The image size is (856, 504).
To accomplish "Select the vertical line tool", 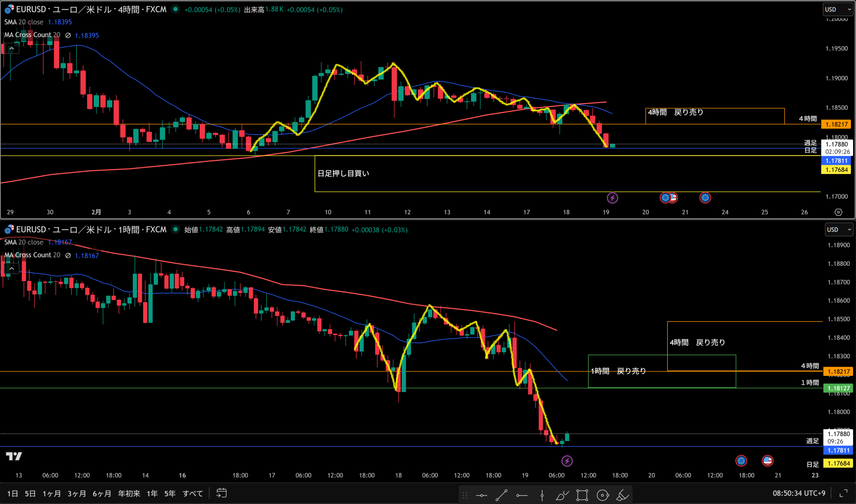I will tap(542, 496).
